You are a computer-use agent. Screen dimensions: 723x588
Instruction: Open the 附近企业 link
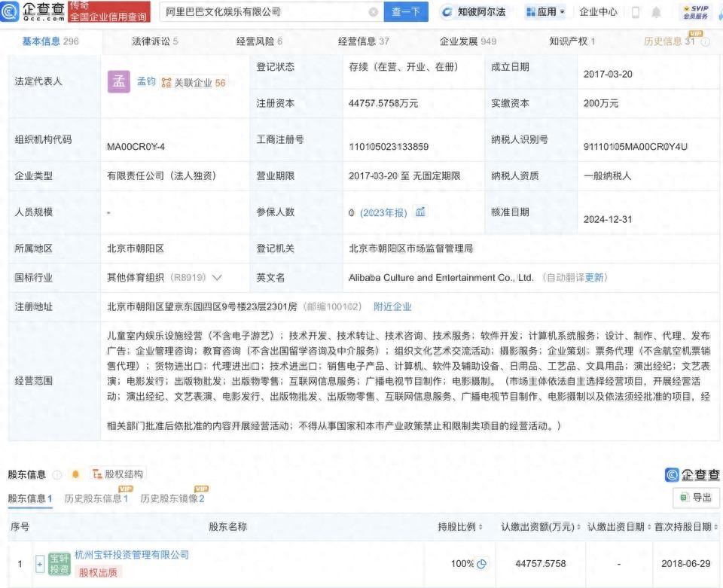tap(392, 306)
